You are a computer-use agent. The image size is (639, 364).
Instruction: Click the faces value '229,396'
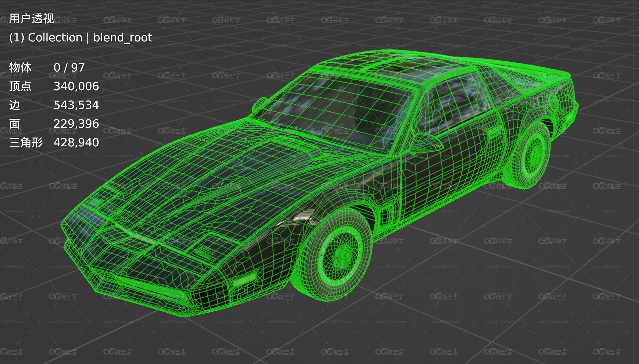coord(76,124)
